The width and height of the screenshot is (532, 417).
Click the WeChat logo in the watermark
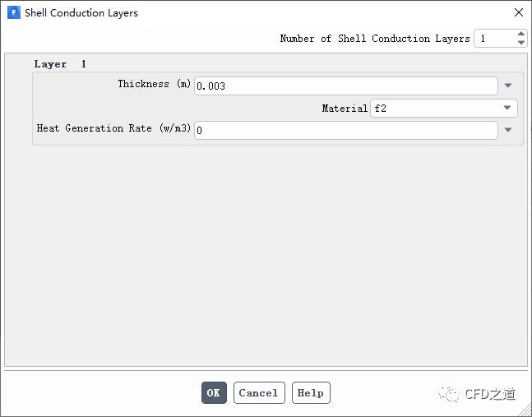tap(449, 394)
